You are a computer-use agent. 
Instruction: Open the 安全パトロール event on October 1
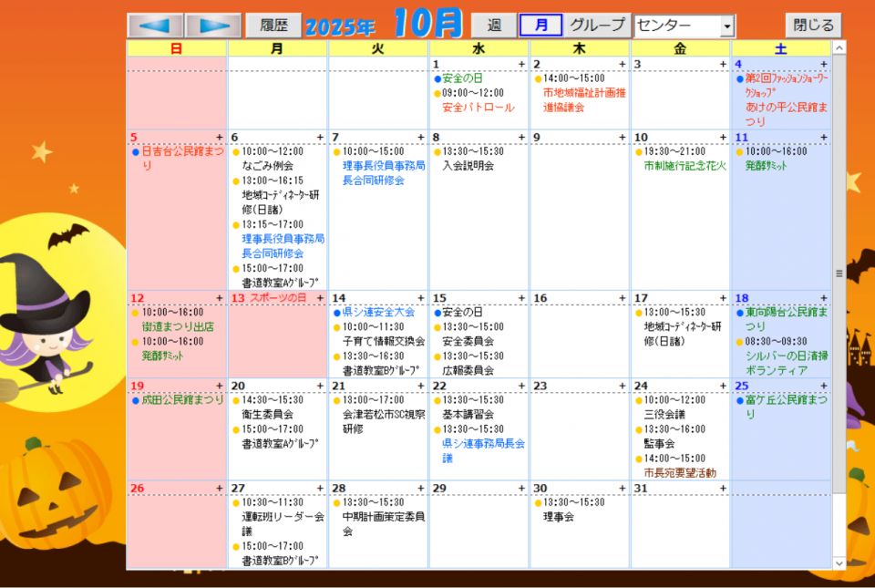tap(478, 108)
